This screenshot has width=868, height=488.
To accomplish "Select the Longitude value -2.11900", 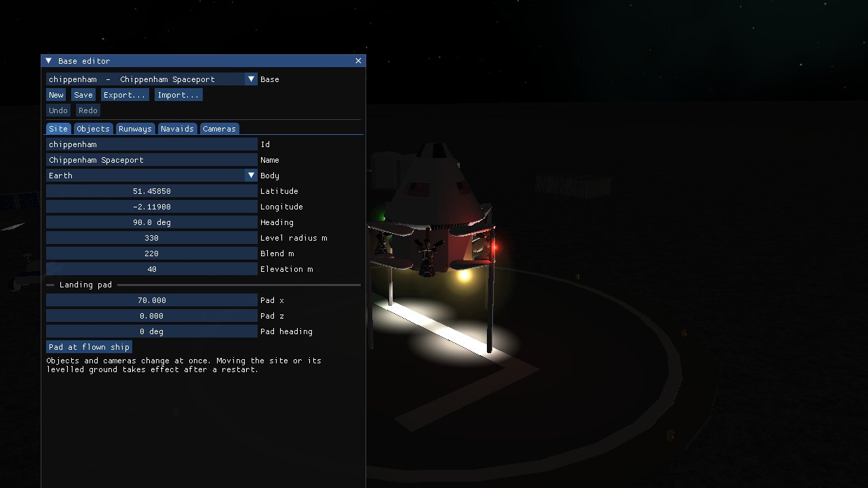I will click(x=152, y=207).
